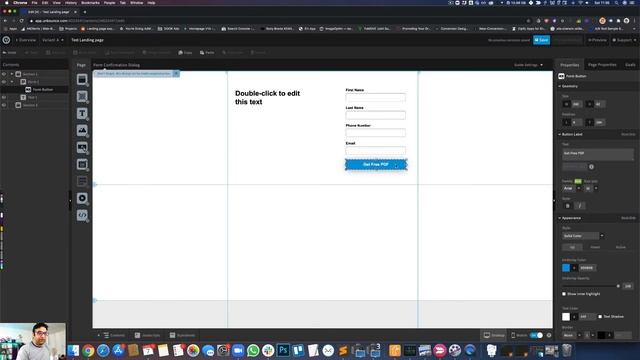This screenshot has height=360, width=640.
Task: Select the Video widget tool
Action: (x=82, y=198)
